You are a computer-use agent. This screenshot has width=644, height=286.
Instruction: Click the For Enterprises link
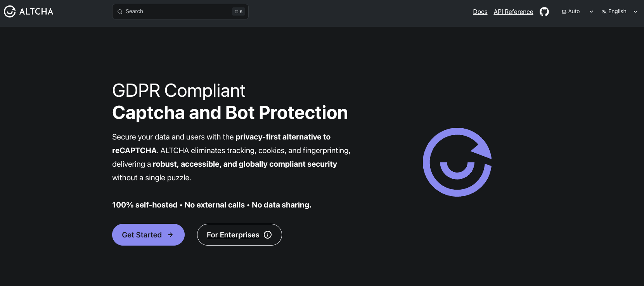click(x=239, y=235)
